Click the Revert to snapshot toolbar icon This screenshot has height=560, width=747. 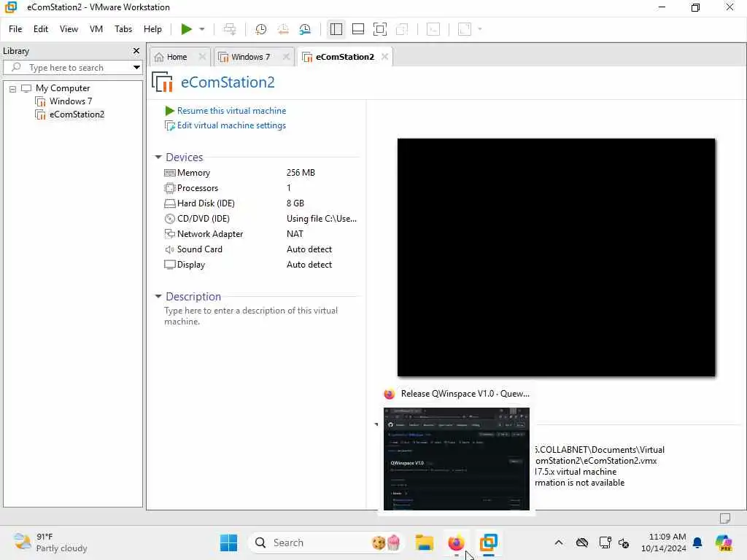[x=283, y=29]
